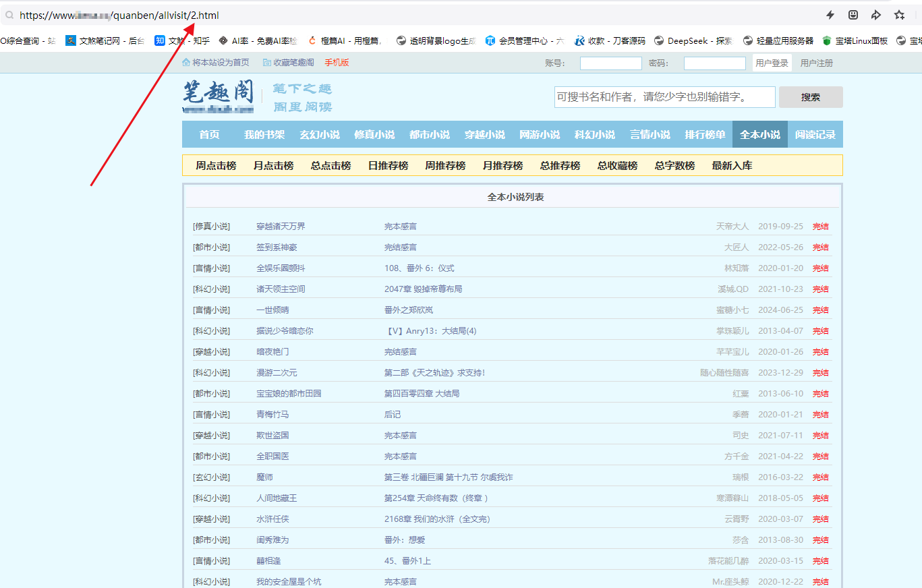
Task: Click the book and author search box
Action: 665,97
